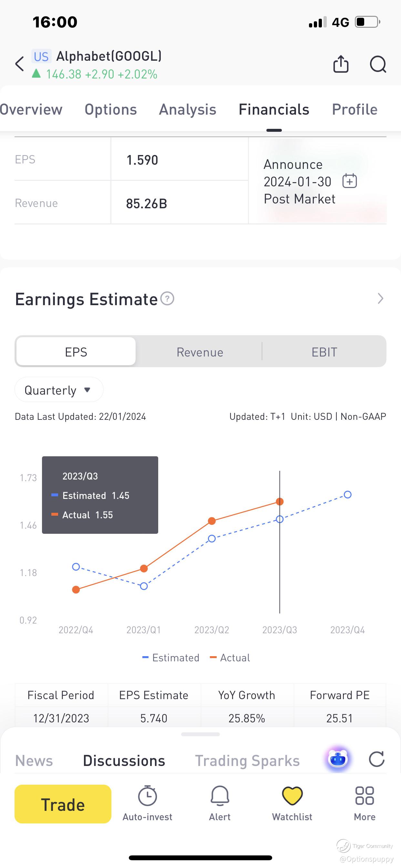Screen dimensions: 401x868
Task: Tap the share icon
Action: coord(341,64)
